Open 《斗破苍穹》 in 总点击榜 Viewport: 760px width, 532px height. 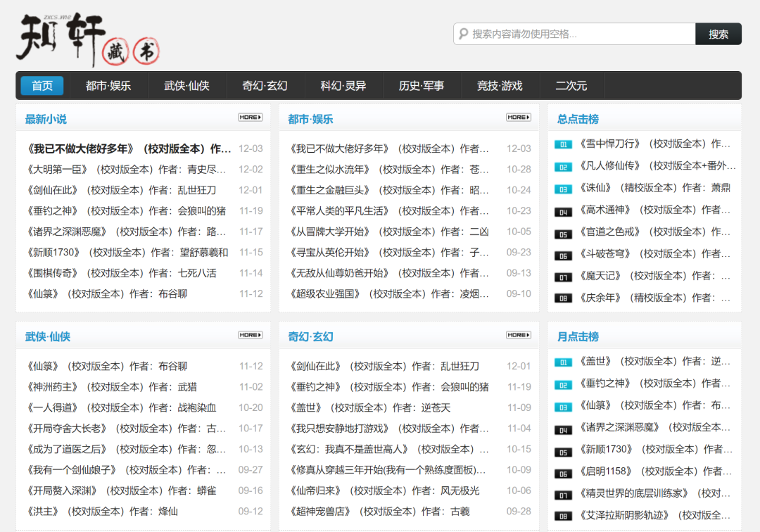click(x=655, y=254)
